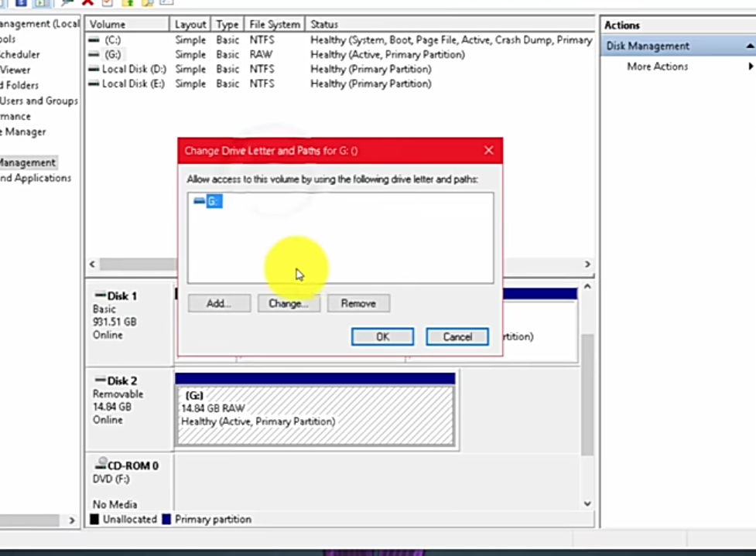756x556 pixels.
Task: Sort by the Layout column header
Action: (190, 24)
